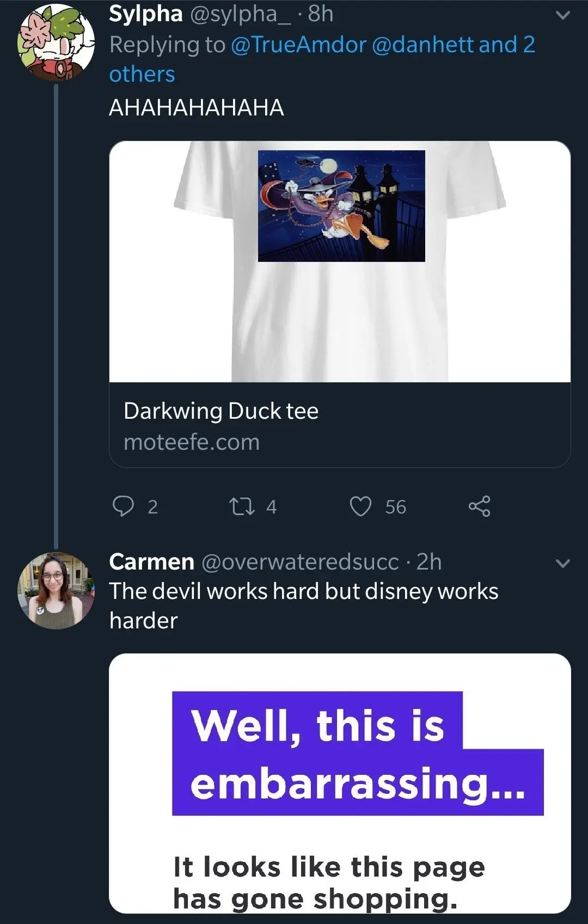The height and width of the screenshot is (924, 588).
Task: Open @overwateredsucc handle
Action: (300, 562)
